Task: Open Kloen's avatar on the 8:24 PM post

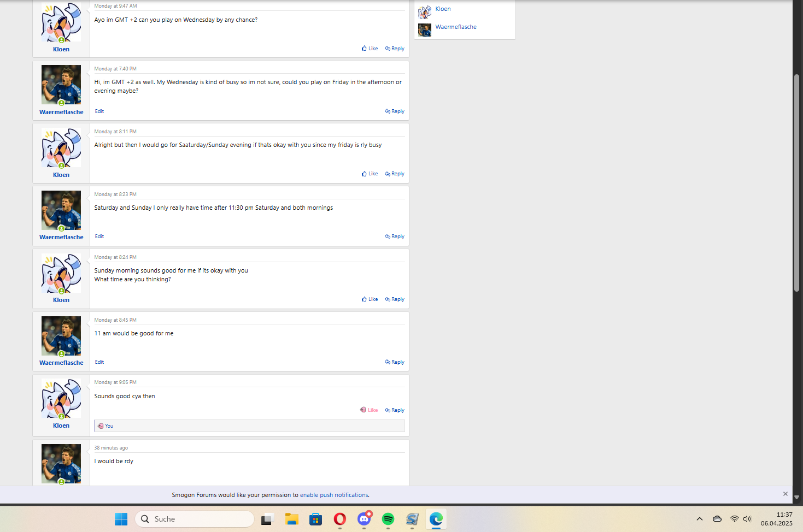Action: 61,273
